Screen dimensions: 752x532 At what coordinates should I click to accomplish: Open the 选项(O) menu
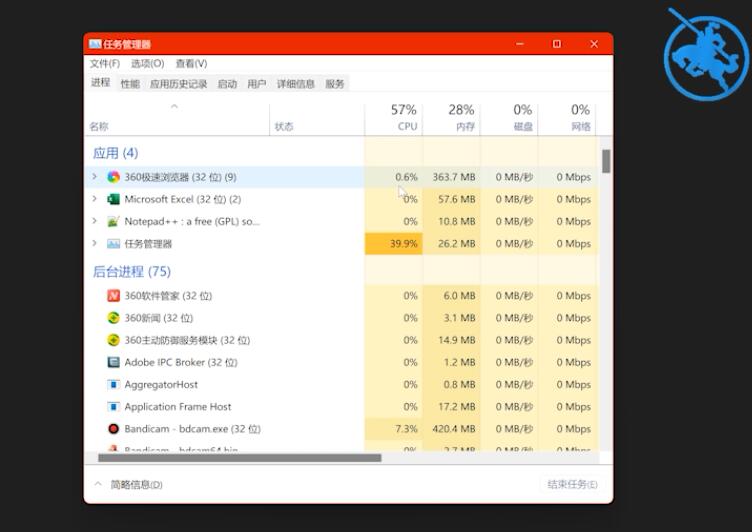(x=148, y=63)
